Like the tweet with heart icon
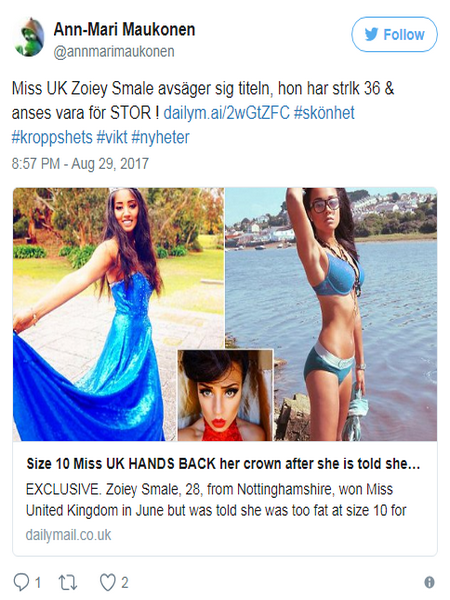 click(x=108, y=582)
